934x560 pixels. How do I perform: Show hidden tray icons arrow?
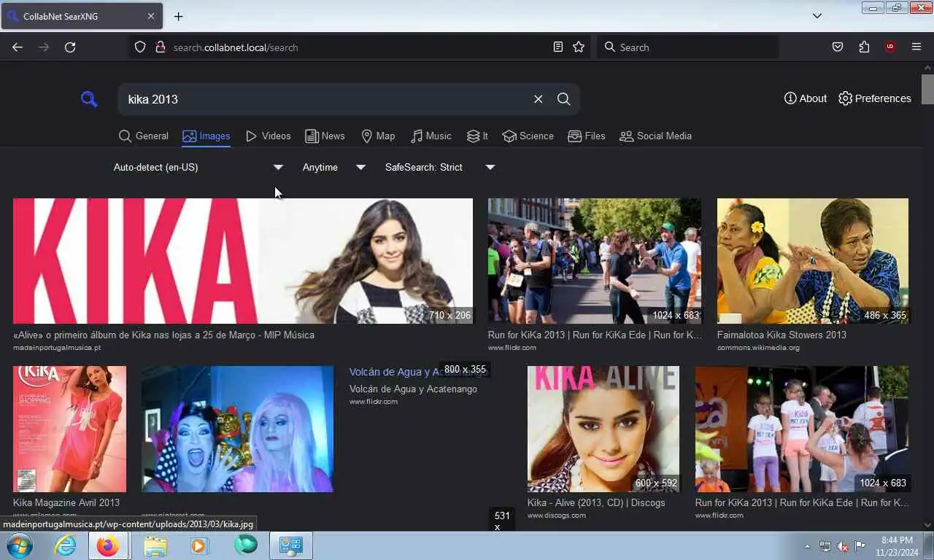pos(807,546)
